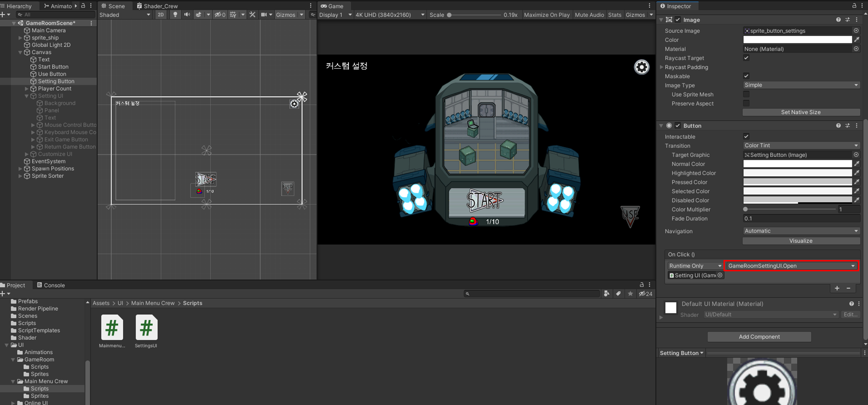868x405 pixels.
Task: Pick Image Color with the eyedropper icon
Action: coord(857,40)
